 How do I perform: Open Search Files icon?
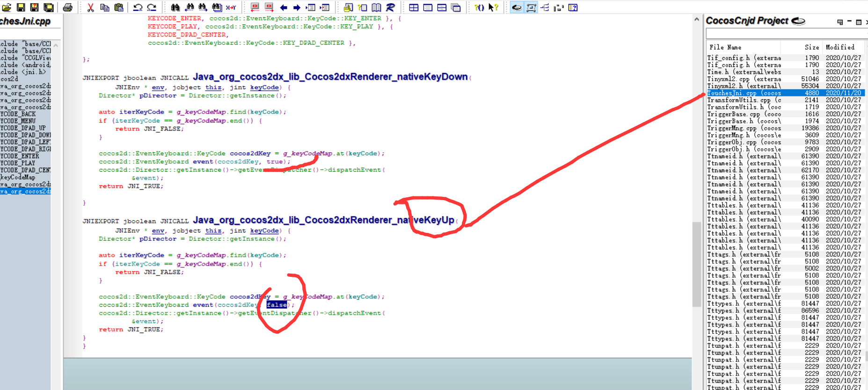point(217,7)
